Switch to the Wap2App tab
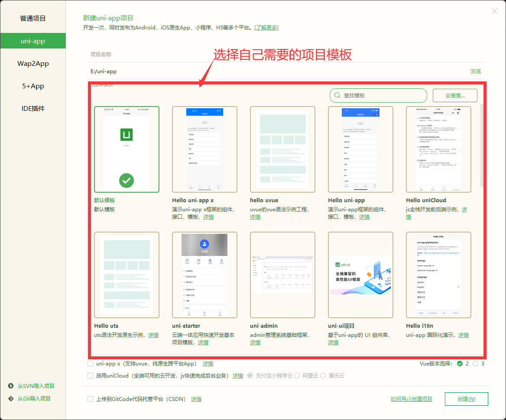Image resolution: width=506 pixels, height=420 pixels. [32, 63]
